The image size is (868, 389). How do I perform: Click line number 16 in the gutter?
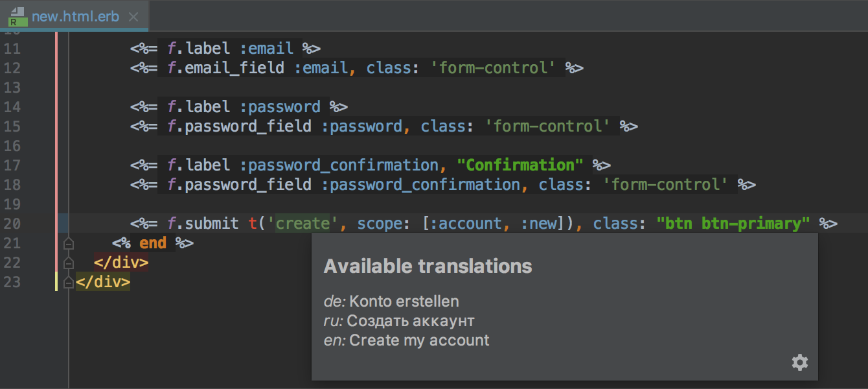(12, 146)
